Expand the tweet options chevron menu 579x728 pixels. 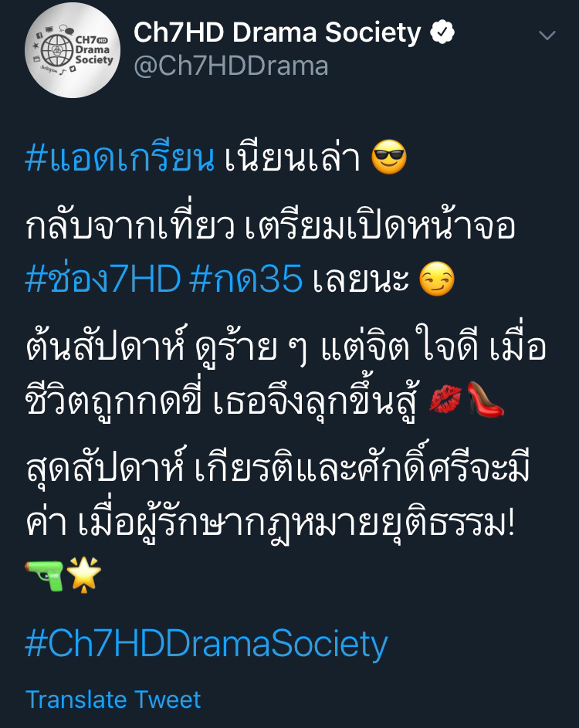[547, 35]
